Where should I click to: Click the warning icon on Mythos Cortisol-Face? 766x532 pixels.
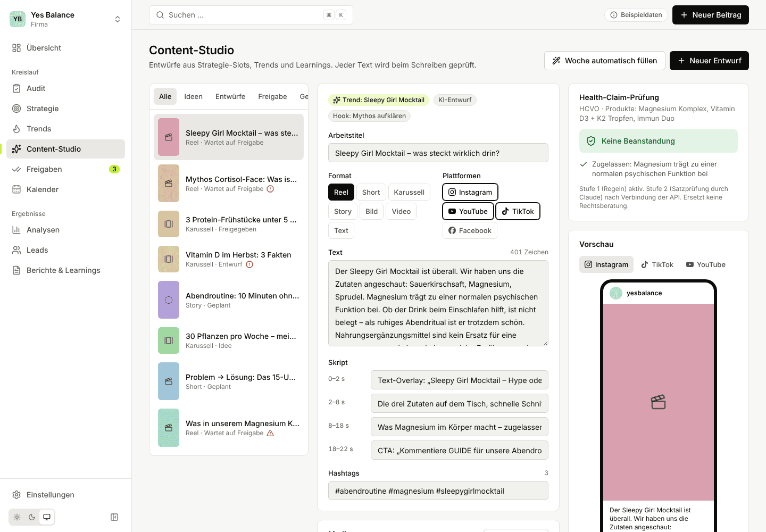coord(270,189)
